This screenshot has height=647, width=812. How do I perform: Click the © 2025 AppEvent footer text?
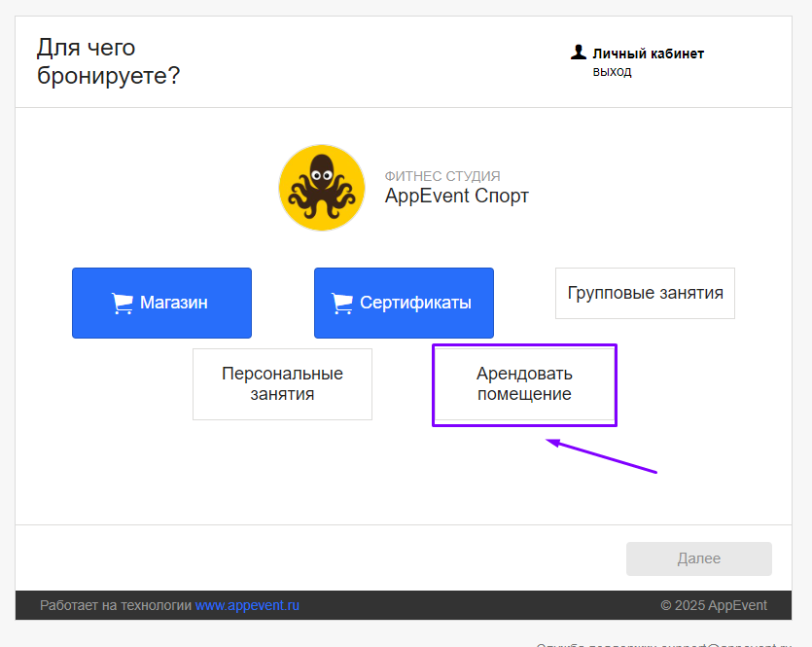tap(713, 605)
